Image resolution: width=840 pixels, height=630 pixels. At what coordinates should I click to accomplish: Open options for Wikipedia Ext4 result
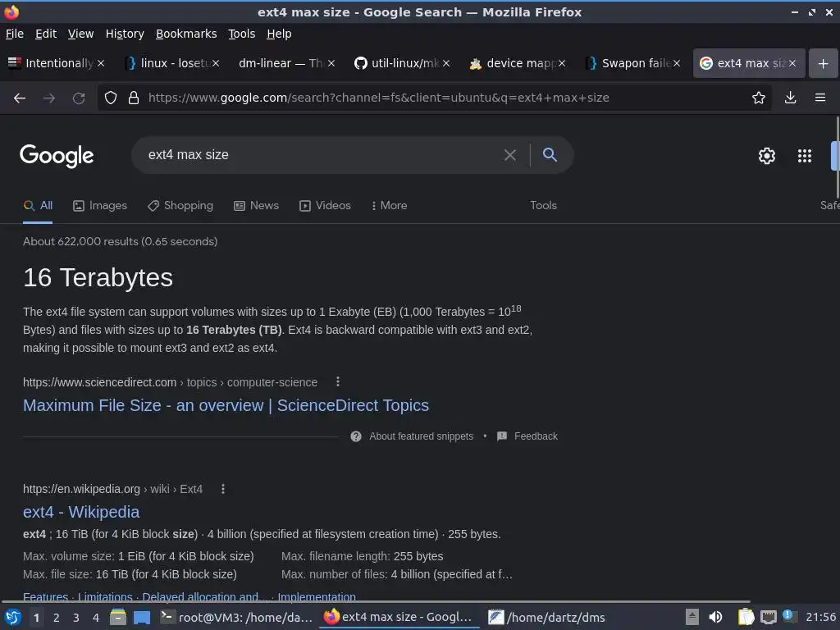coord(223,489)
